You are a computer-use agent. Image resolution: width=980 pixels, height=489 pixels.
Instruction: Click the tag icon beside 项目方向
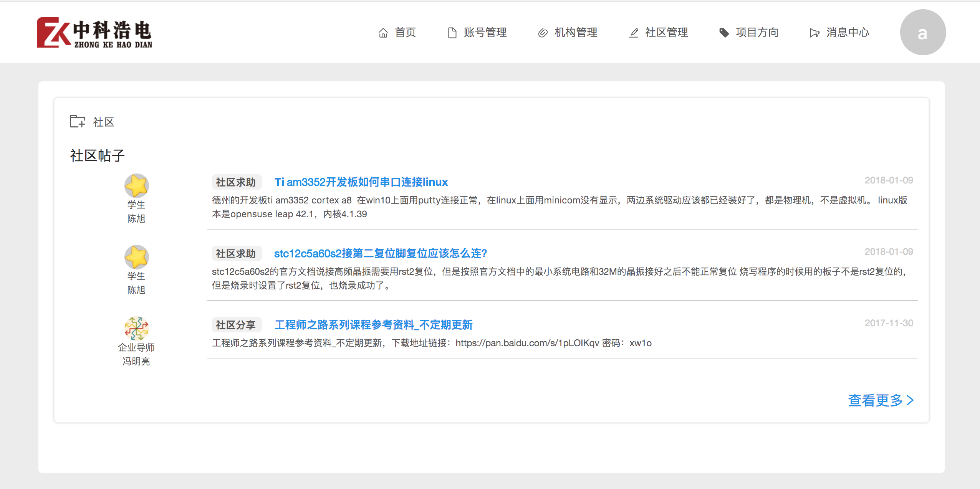click(724, 33)
